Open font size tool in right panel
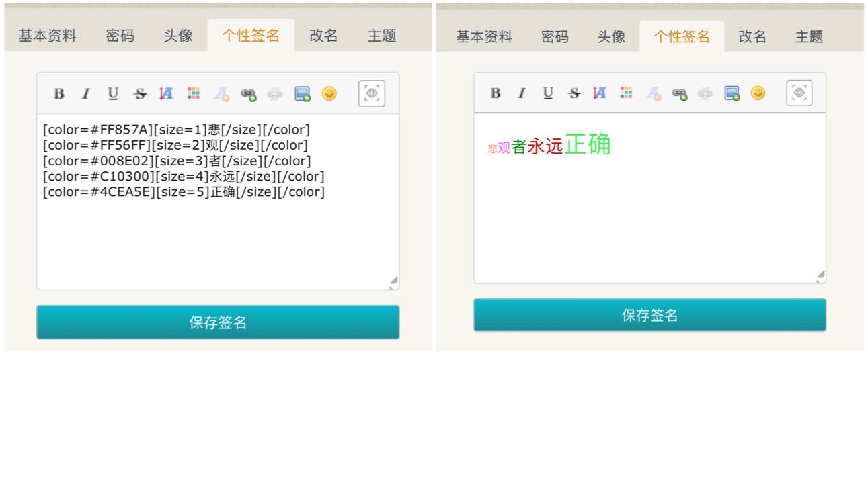This screenshot has height=487, width=868. click(600, 93)
